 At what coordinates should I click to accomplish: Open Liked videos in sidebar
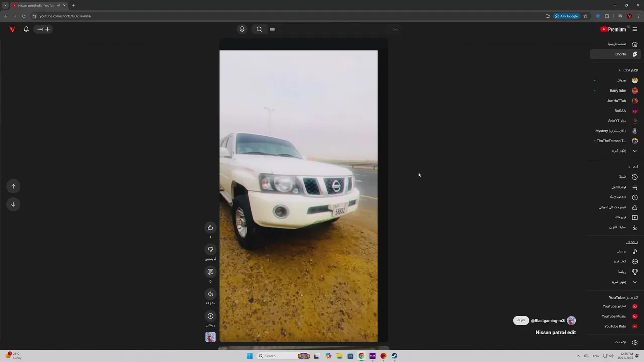pyautogui.click(x=614, y=207)
